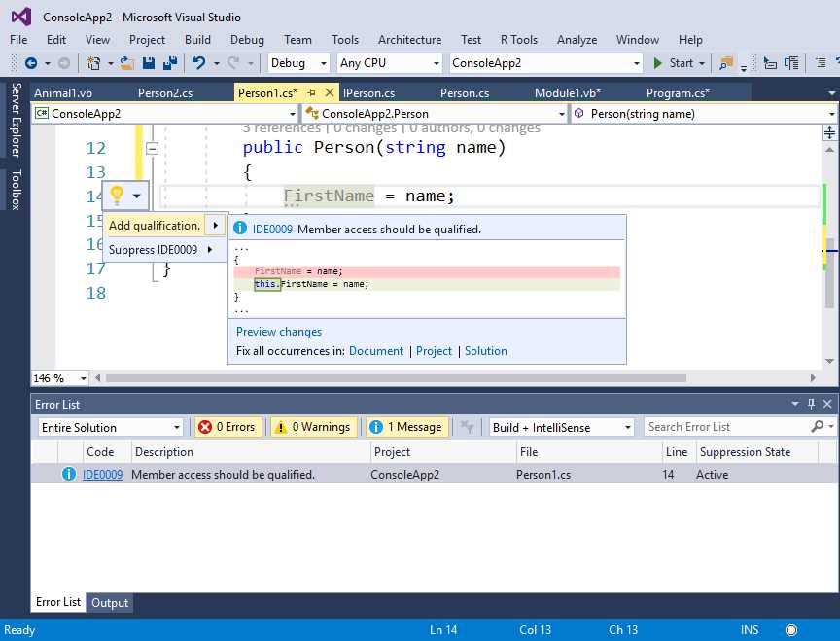Screen dimensions: 840x641
Task: Open the Any CPU platform dropdown
Action: pyautogui.click(x=390, y=63)
